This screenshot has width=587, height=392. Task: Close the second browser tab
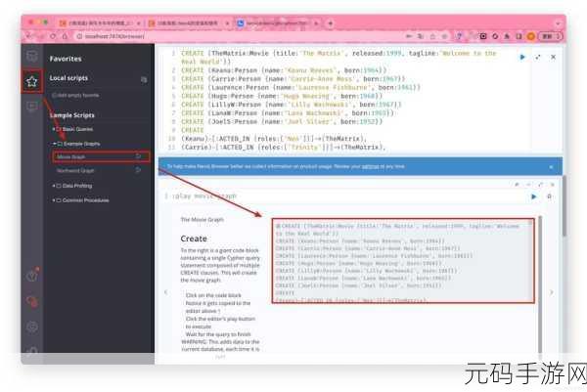click(227, 23)
